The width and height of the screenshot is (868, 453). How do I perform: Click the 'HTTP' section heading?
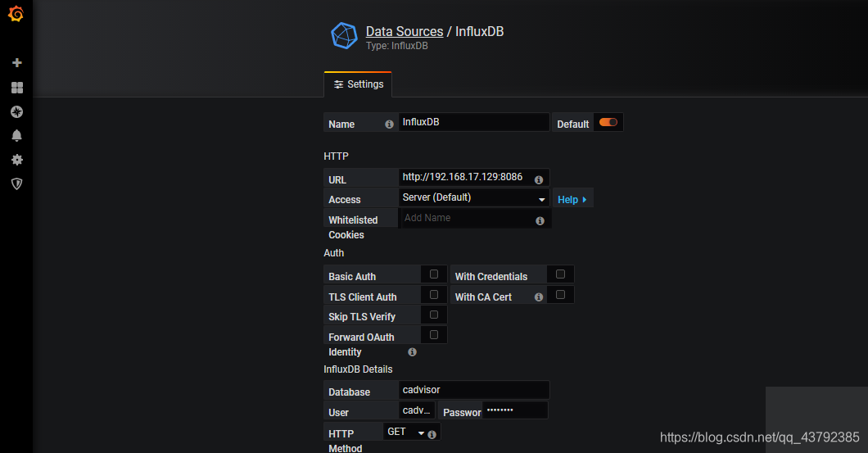[336, 156]
